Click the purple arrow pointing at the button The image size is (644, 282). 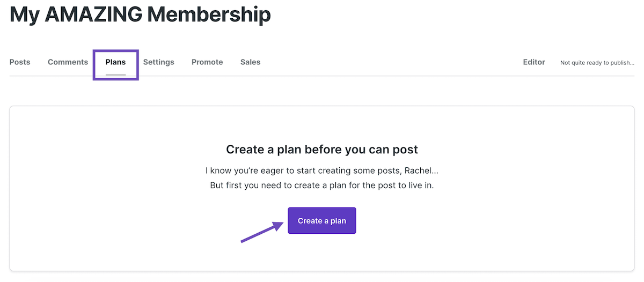pyautogui.click(x=262, y=232)
